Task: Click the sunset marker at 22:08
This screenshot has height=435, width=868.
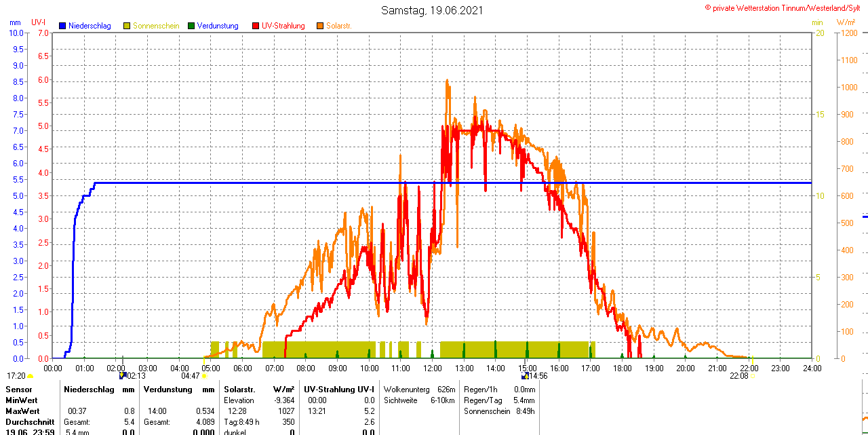Action: [x=753, y=376]
